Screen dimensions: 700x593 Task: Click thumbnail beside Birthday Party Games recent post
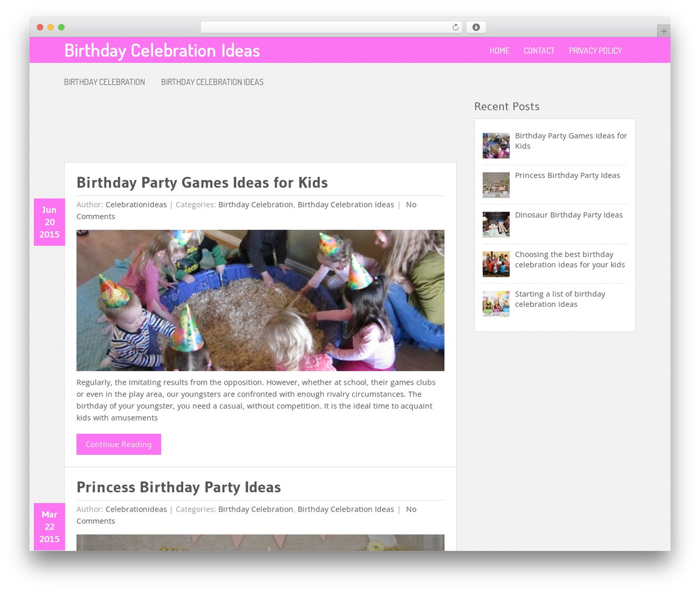click(x=496, y=146)
